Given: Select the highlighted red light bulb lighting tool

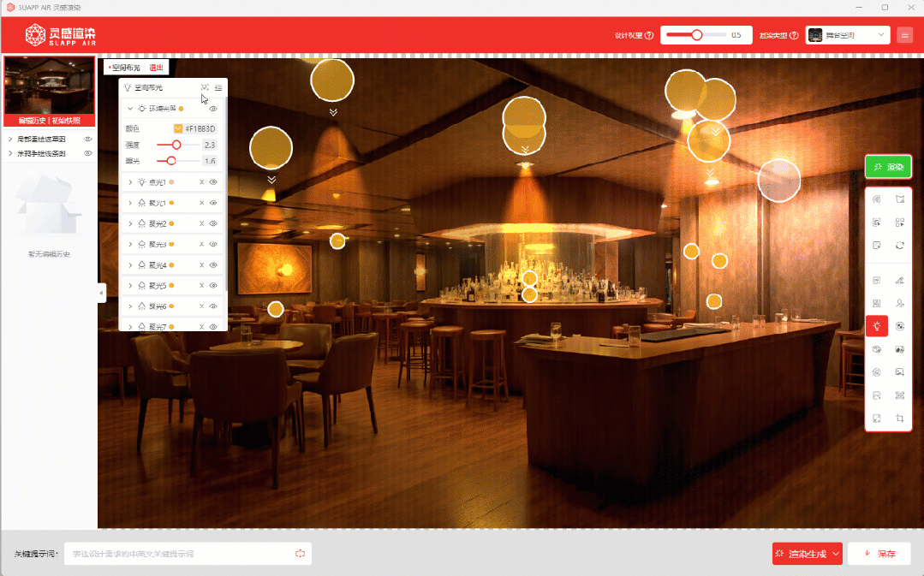Looking at the screenshot, I should pos(877,326).
